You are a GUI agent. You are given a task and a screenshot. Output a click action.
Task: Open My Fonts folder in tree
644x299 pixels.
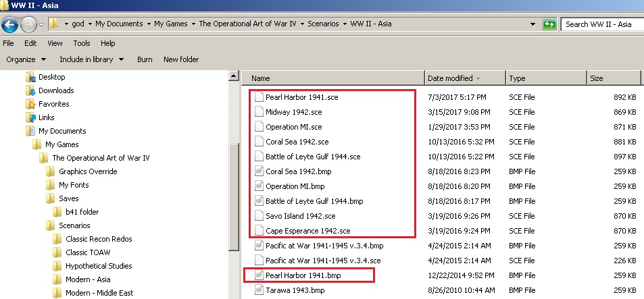click(74, 185)
